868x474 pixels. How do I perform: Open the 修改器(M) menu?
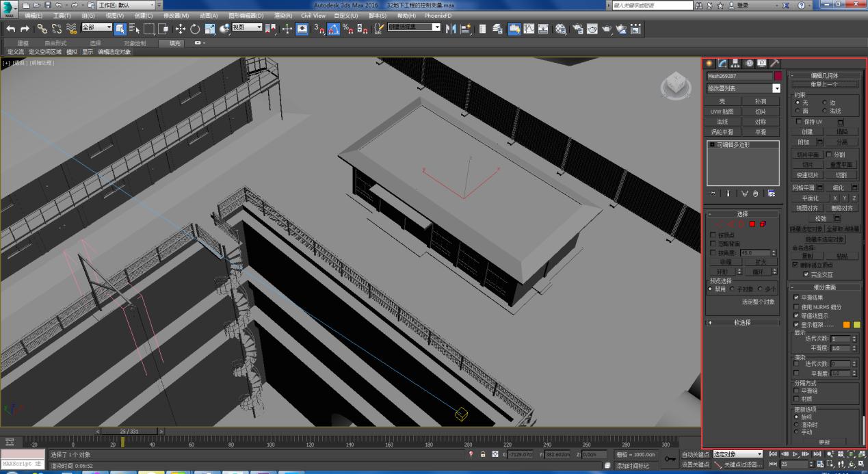[x=176, y=15]
